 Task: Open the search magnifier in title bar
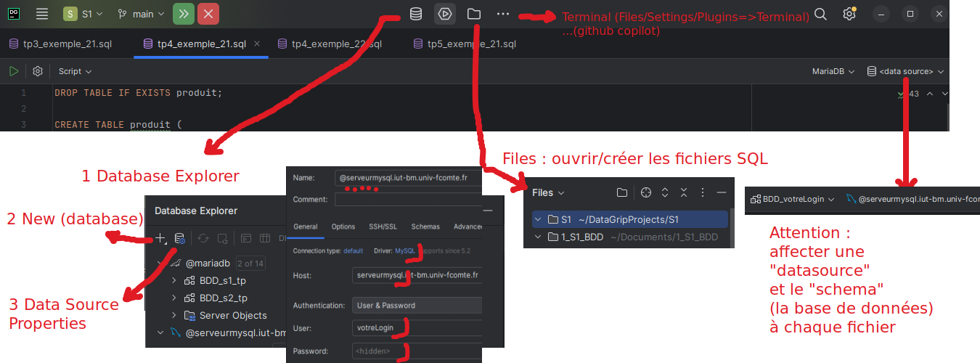(820, 14)
